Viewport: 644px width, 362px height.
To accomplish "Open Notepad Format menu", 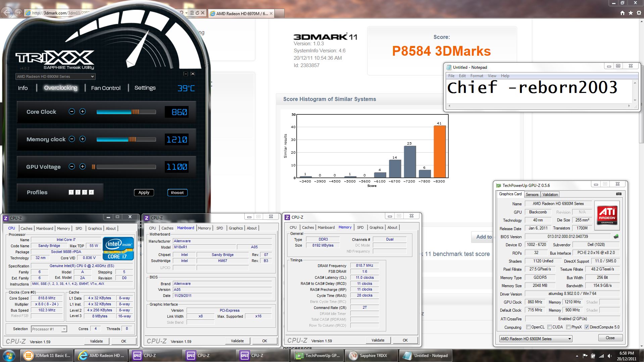I will pos(477,76).
